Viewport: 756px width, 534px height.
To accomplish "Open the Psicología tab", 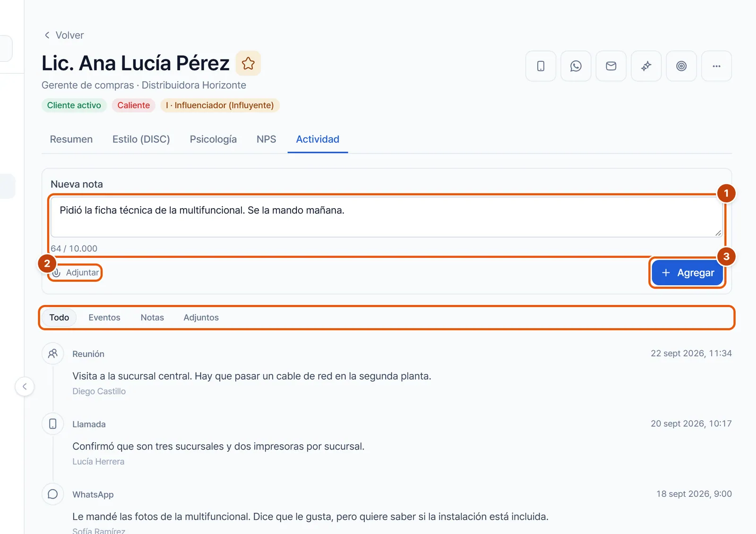I will click(x=213, y=139).
